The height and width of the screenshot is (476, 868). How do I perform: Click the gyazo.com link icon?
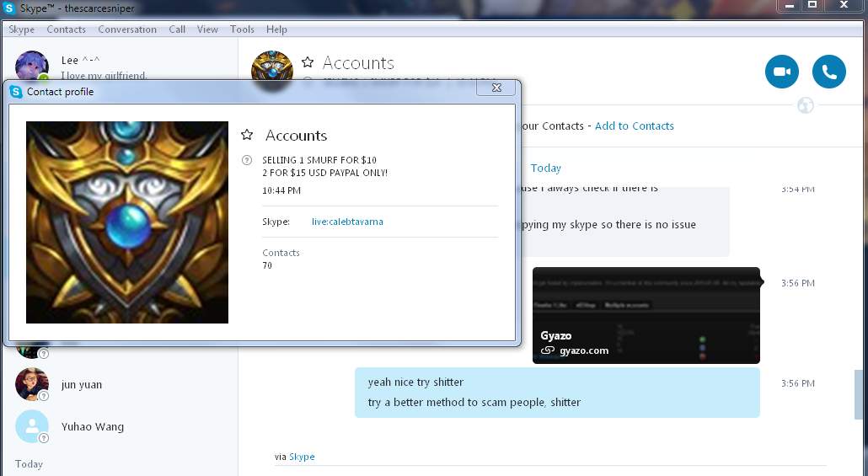pos(548,350)
